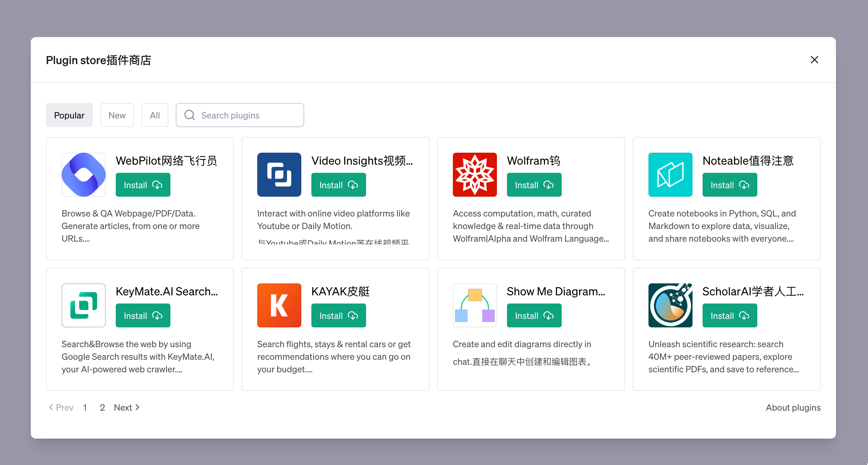868x465 pixels.
Task: Click the ScholarAI plugin icon
Action: (670, 305)
